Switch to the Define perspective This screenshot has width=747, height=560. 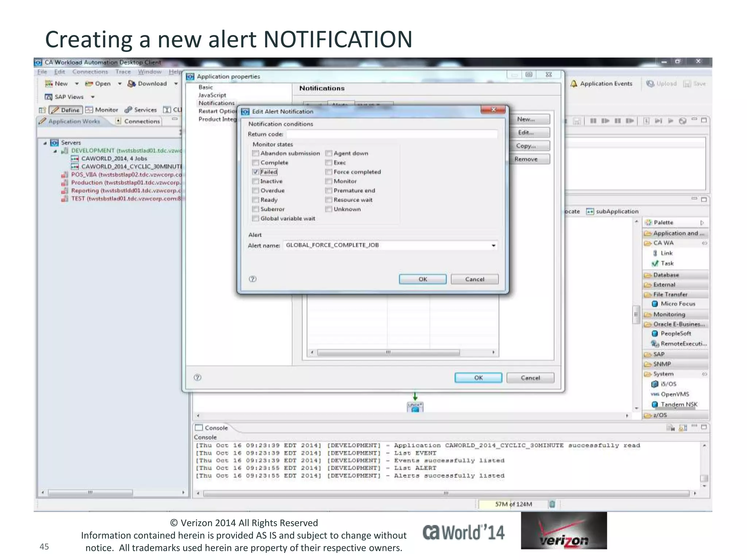[x=65, y=110]
